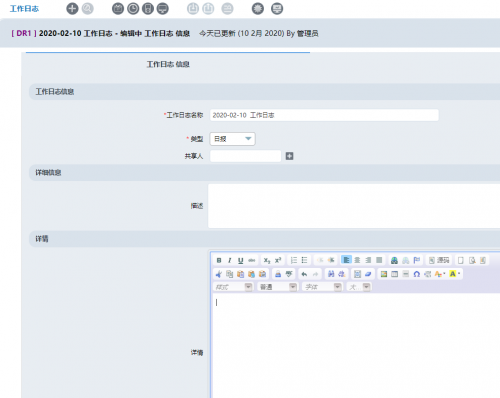Insert a bulleted list
The width and height of the screenshot is (500, 398).
pyautogui.click(x=304, y=260)
